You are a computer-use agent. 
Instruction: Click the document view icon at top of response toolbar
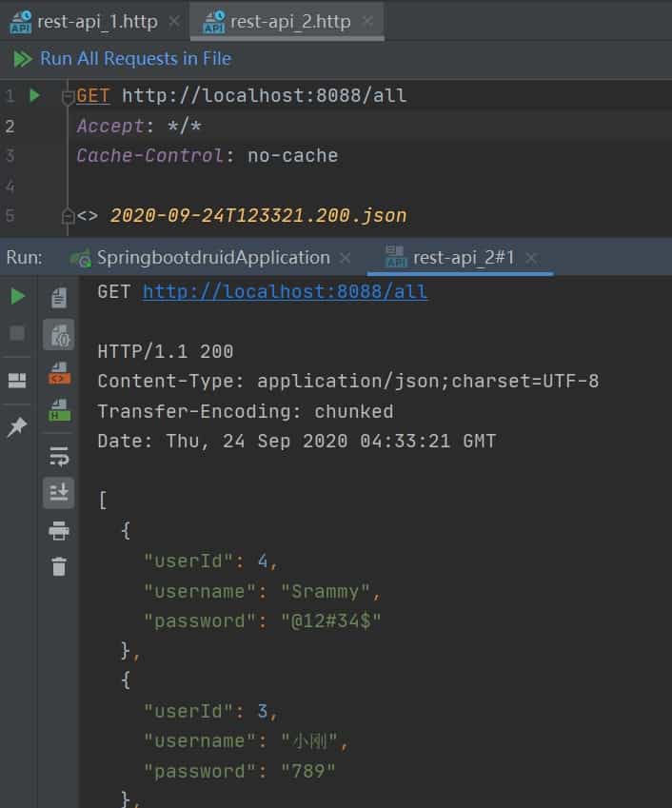59,297
